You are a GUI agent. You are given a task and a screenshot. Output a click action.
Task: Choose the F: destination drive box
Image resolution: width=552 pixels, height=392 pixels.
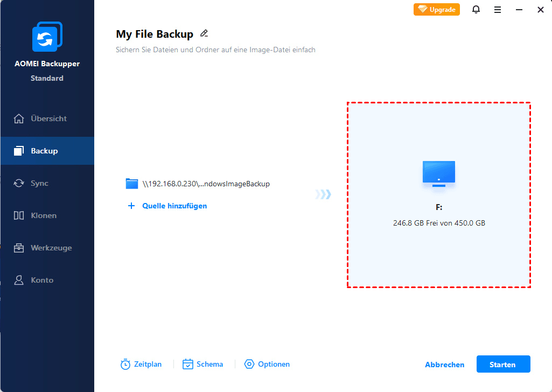click(439, 195)
